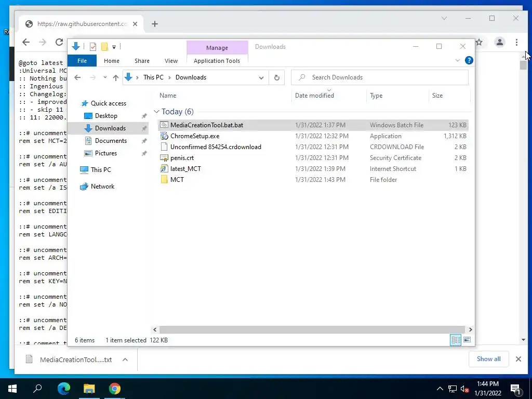Refresh the Downloads folder
Screen dimensions: 532x399
(x=277, y=78)
